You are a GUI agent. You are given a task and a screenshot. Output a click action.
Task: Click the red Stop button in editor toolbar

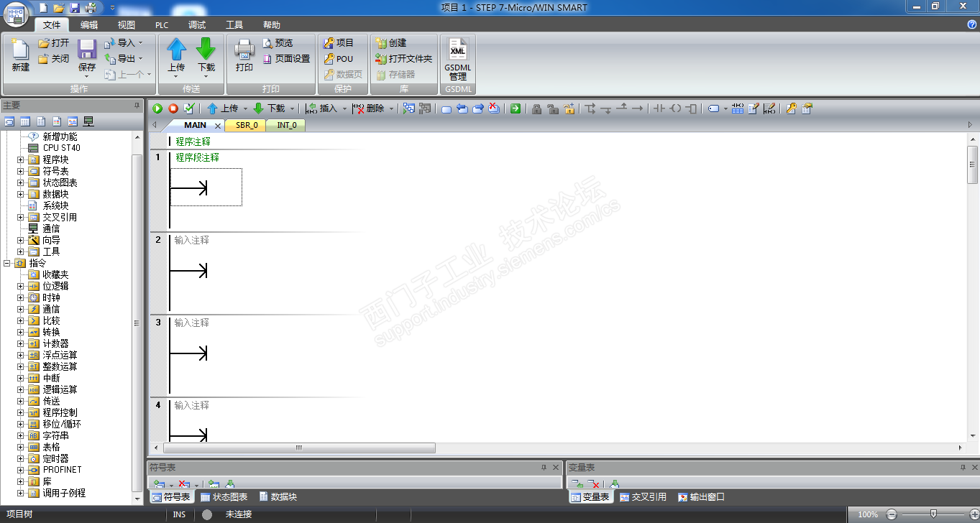(x=173, y=108)
